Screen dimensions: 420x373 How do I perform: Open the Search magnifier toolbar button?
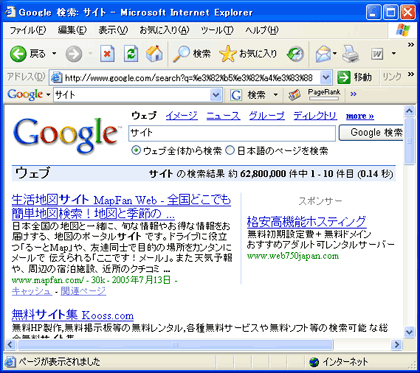pos(181,54)
